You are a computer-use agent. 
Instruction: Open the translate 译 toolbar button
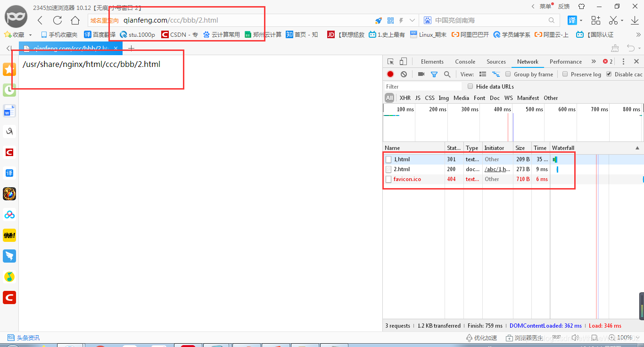(572, 20)
